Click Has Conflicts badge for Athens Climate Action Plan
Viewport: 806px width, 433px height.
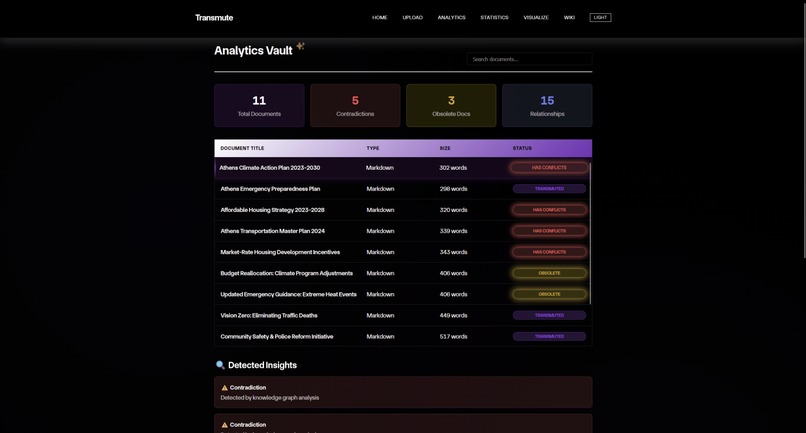click(549, 168)
